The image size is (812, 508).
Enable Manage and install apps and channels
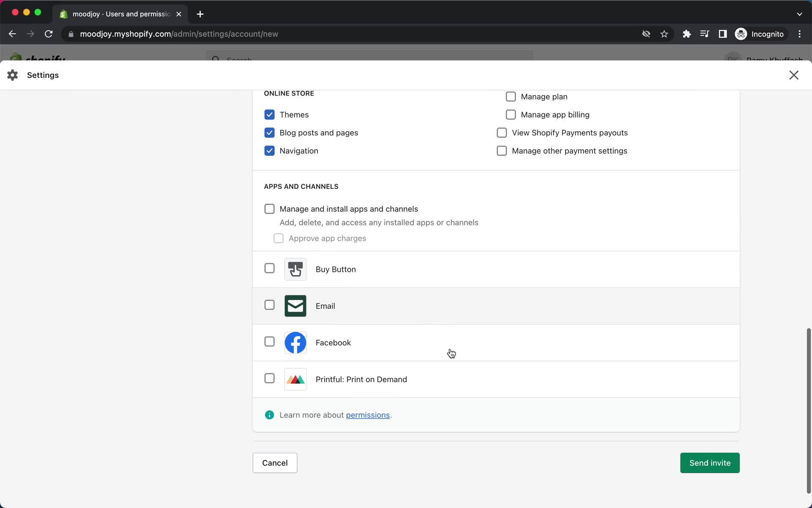[x=269, y=209]
